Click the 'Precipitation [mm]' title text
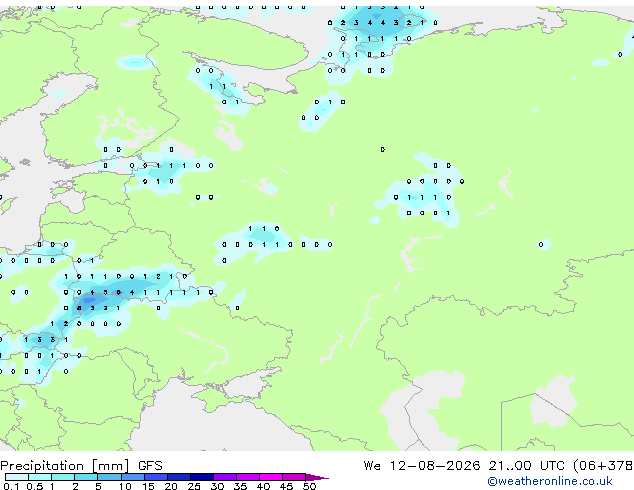 (x=65, y=466)
